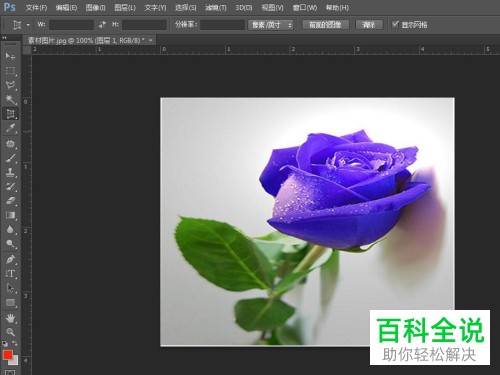Image resolution: width=500 pixels, height=375 pixels.
Task: Select the Rectangle shape tool
Action: [10, 302]
